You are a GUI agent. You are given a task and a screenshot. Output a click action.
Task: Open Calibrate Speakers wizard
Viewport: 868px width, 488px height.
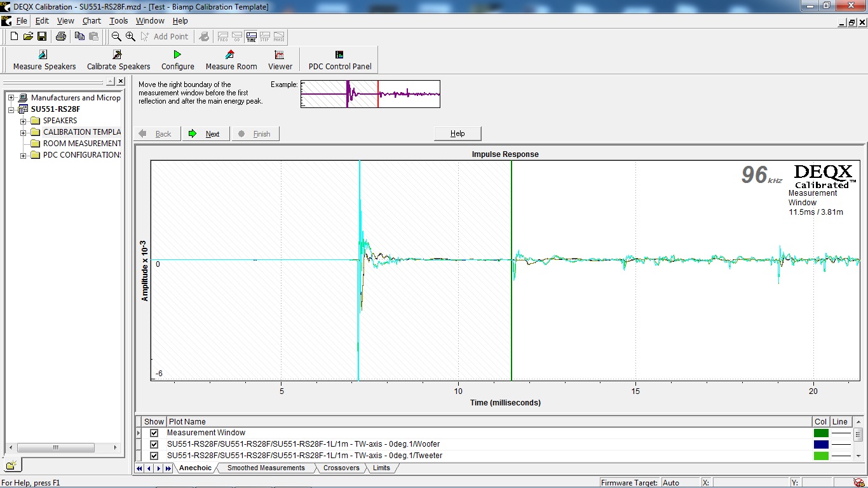(x=119, y=60)
